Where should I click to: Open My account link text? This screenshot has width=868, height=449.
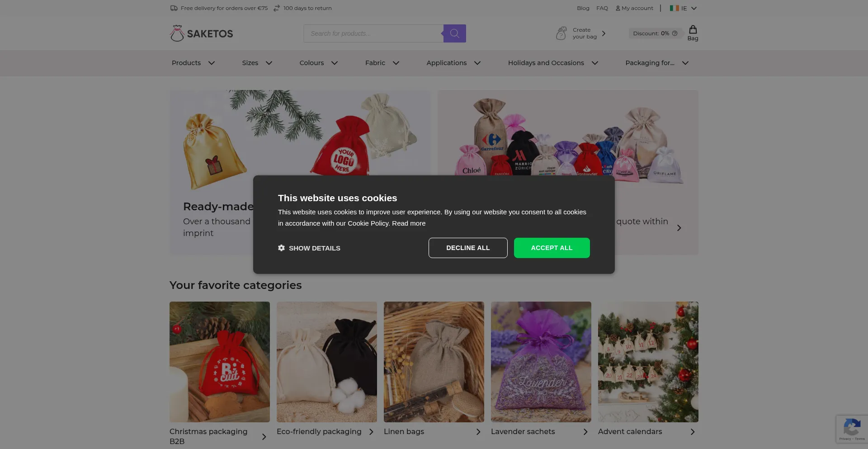pyautogui.click(x=637, y=8)
